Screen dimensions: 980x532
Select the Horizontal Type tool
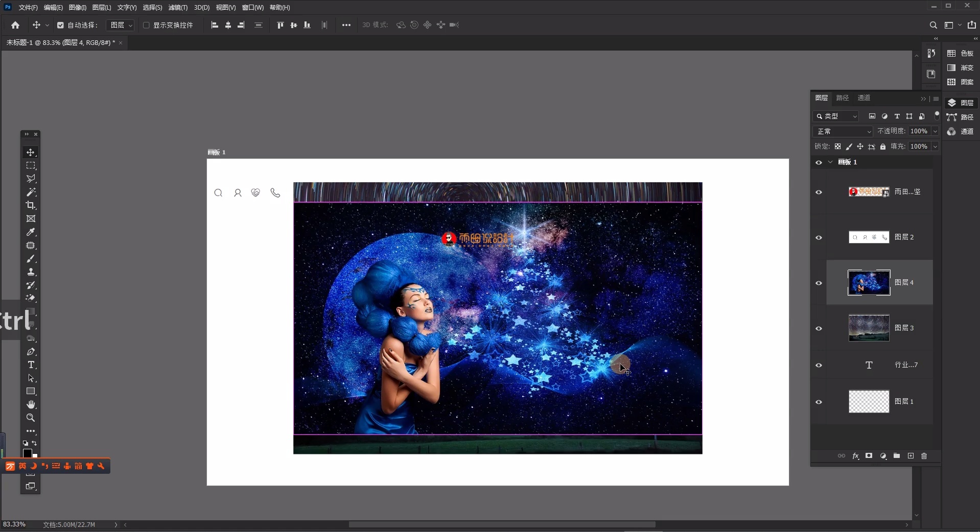pos(31,365)
